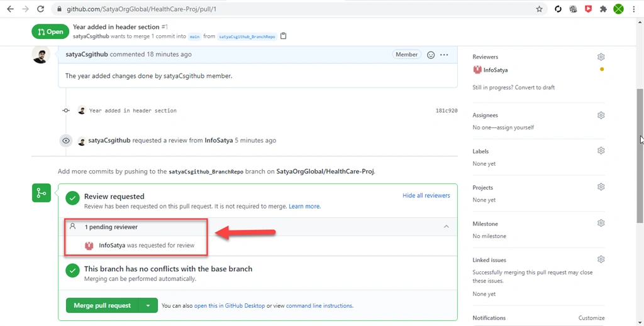Viewport: 644px width, 326px height.
Task: Click green check beside Review requested
Action: pos(72,198)
